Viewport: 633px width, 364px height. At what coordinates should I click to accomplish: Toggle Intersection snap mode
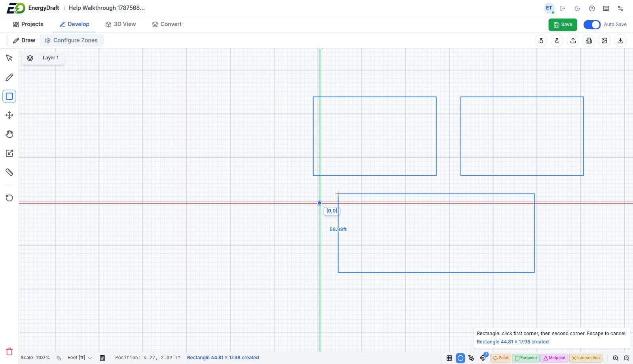click(586, 358)
